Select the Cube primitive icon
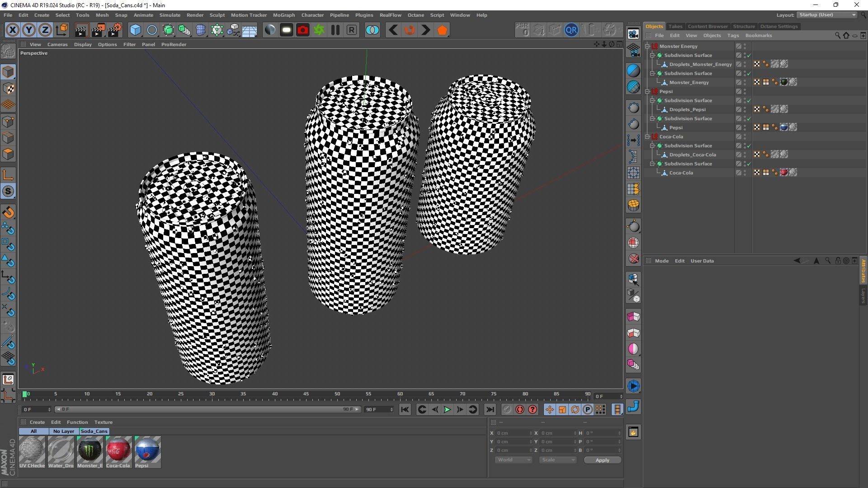The height and width of the screenshot is (488, 868). [x=135, y=30]
